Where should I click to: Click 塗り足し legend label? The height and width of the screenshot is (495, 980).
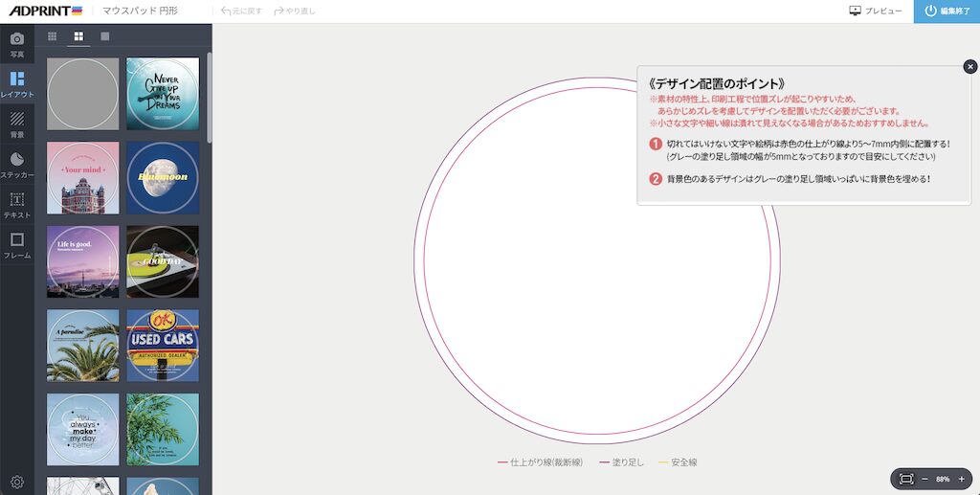(628, 462)
